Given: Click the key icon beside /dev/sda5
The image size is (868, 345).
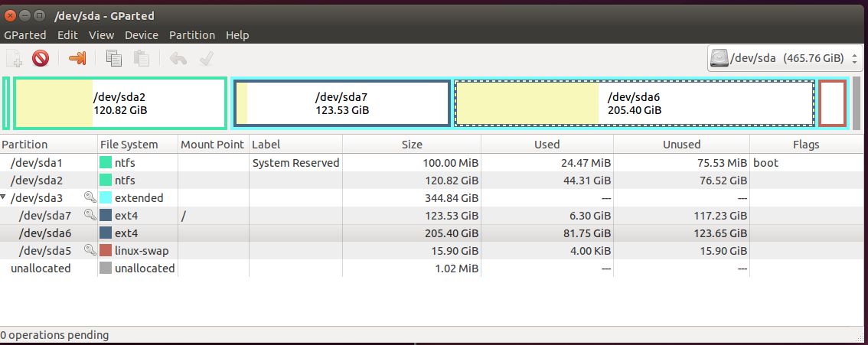Looking at the screenshot, I should click(90, 250).
